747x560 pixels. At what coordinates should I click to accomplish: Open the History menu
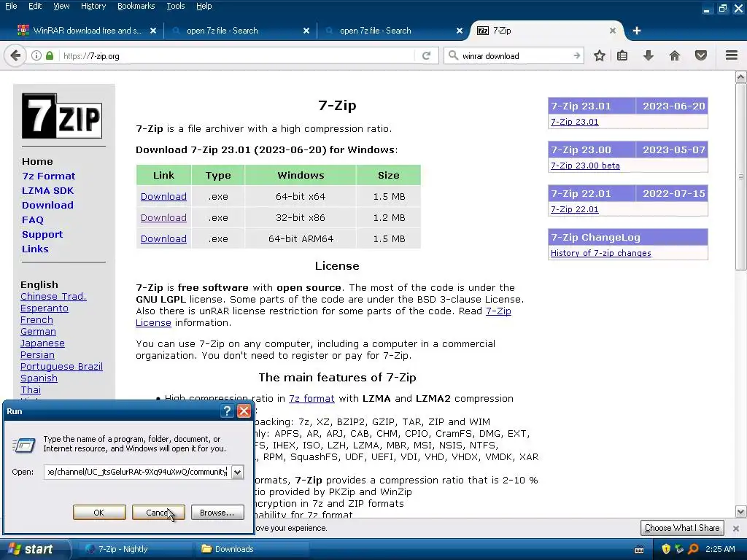point(93,6)
